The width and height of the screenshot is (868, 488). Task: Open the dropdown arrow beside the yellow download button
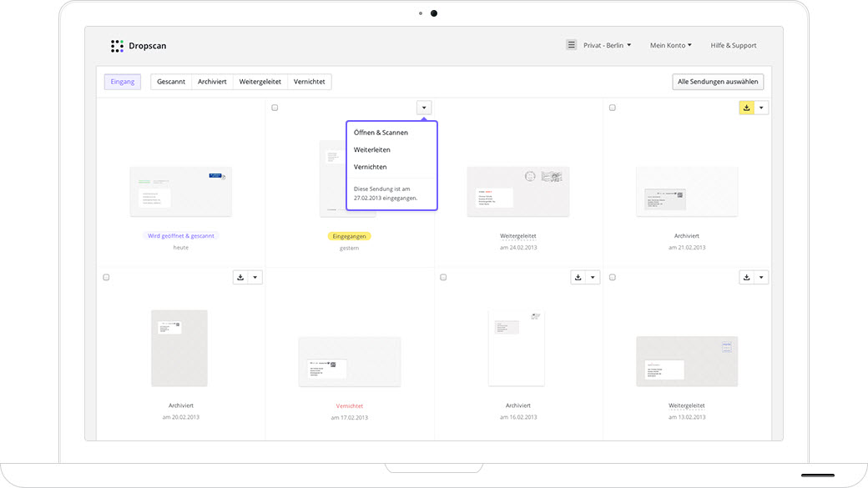pos(760,107)
